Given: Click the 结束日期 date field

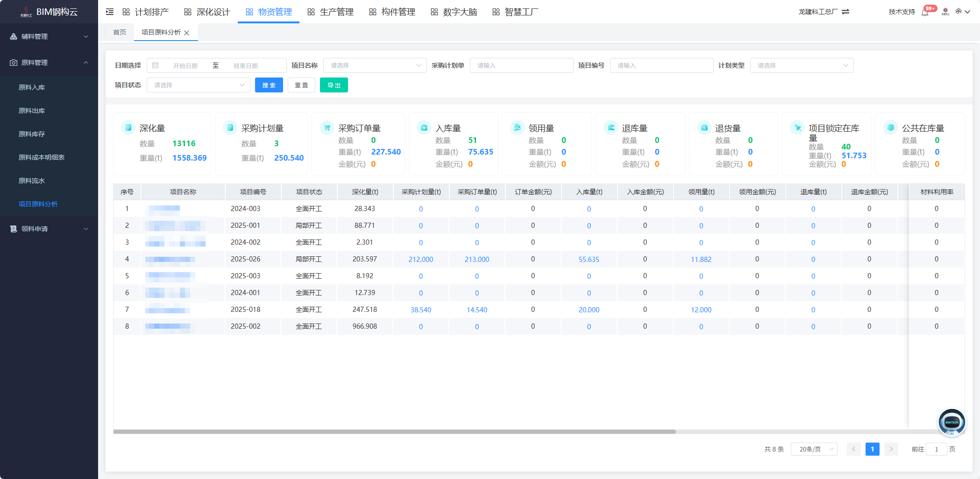Looking at the screenshot, I should 246,66.
